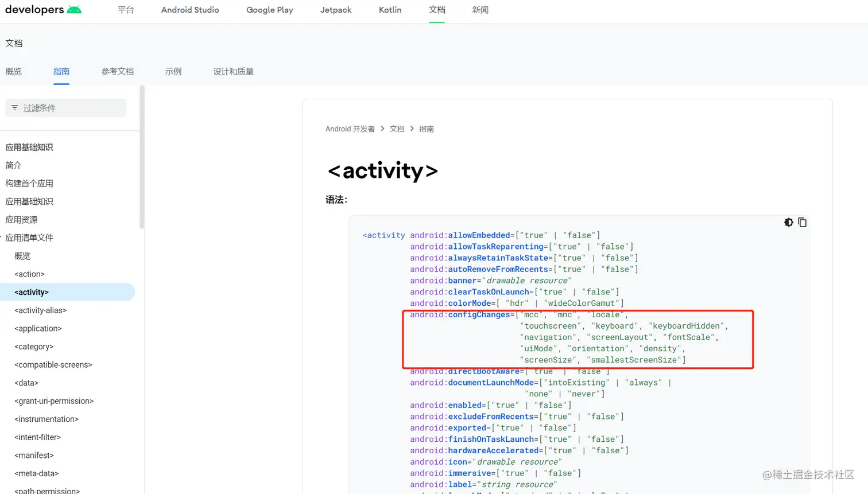Click the banner attribute link

pyautogui.click(x=462, y=281)
